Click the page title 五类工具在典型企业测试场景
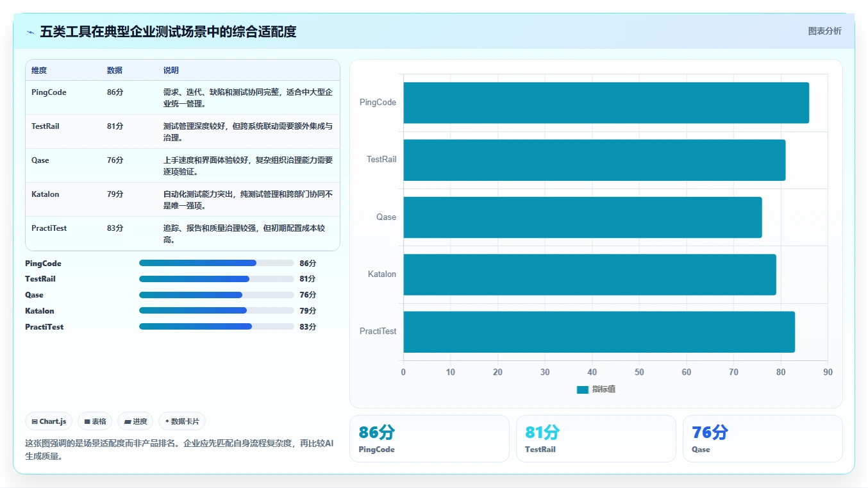Screen dimensions: 868x488 click(168, 32)
